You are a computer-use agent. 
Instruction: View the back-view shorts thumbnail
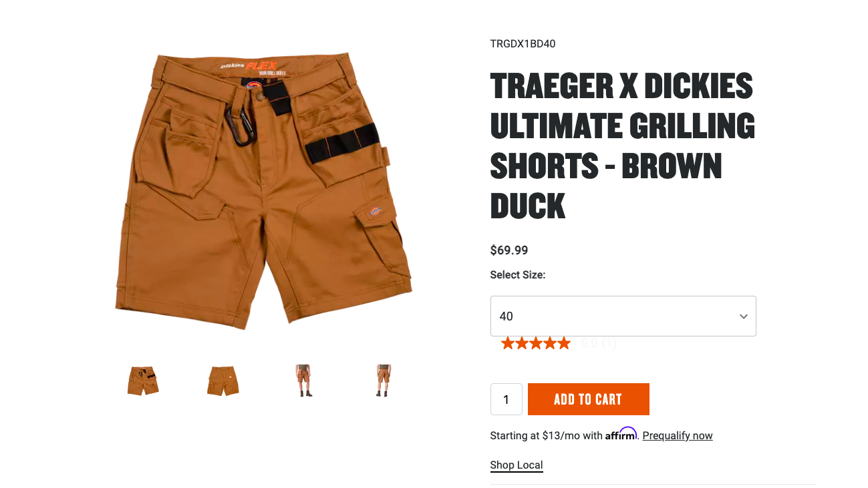pyautogui.click(x=223, y=381)
